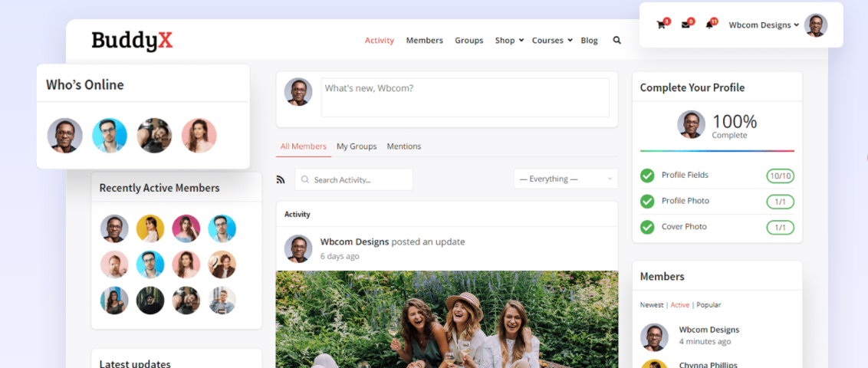
Task: Click the 6 days ago timestamp
Action: [340, 256]
